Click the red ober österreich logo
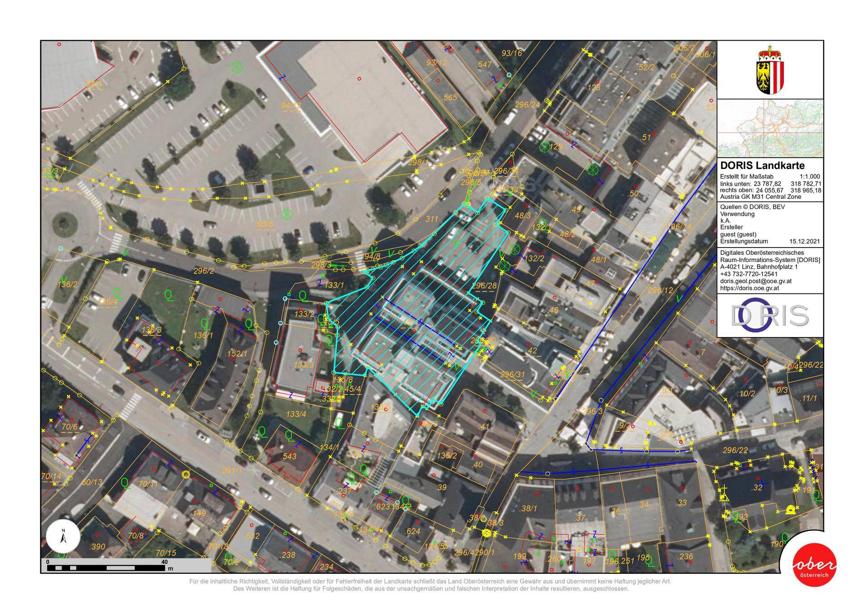The height and width of the screenshot is (613, 868). [x=814, y=565]
